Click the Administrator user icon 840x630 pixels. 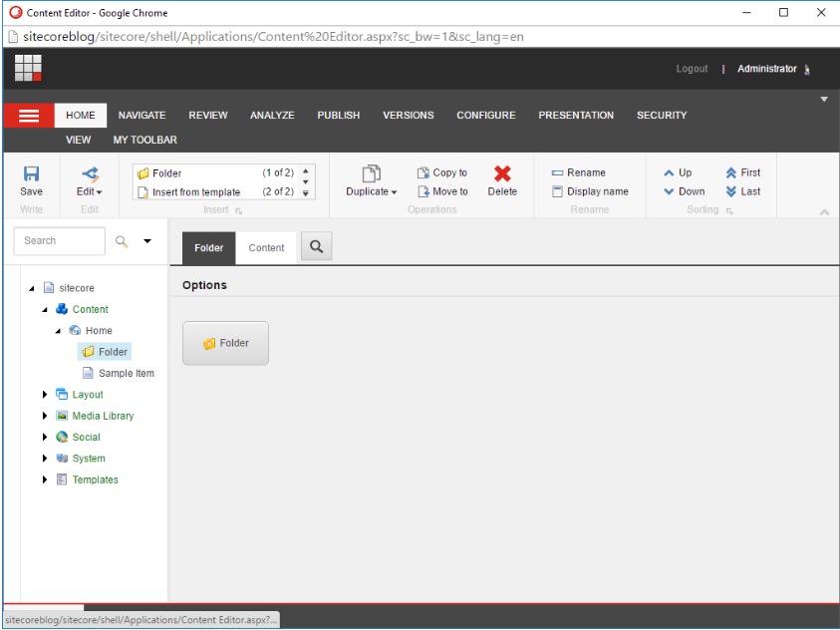807,69
